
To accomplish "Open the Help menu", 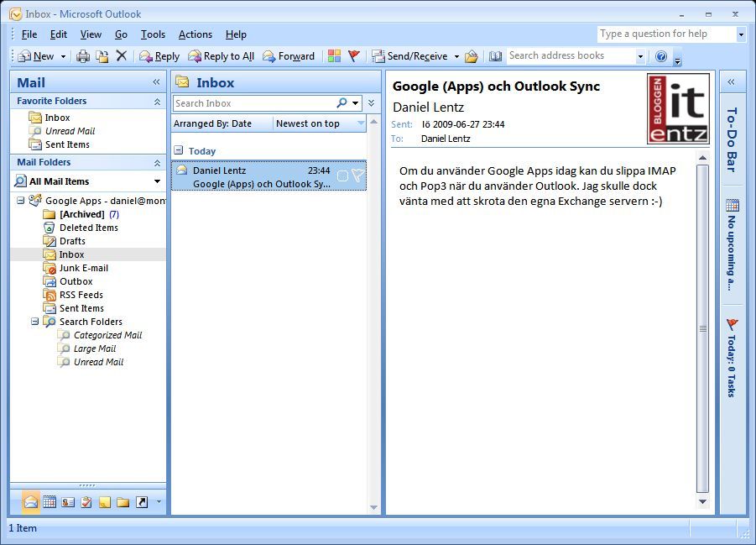I will click(236, 34).
